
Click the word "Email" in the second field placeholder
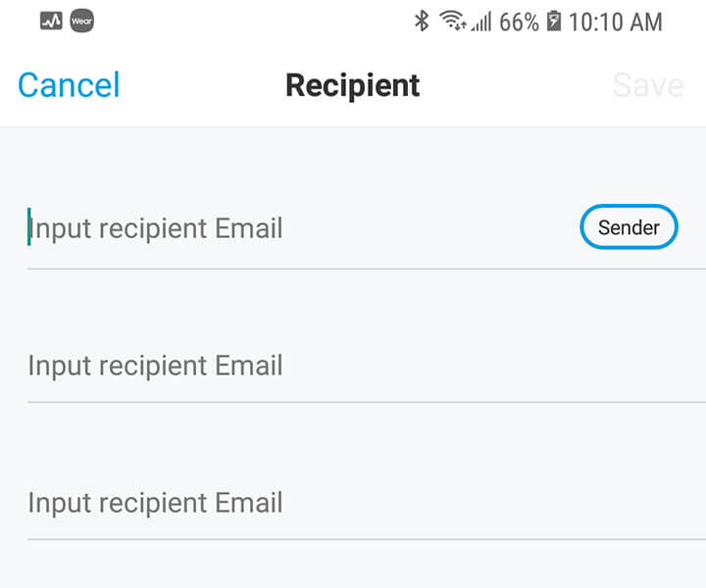click(x=249, y=366)
